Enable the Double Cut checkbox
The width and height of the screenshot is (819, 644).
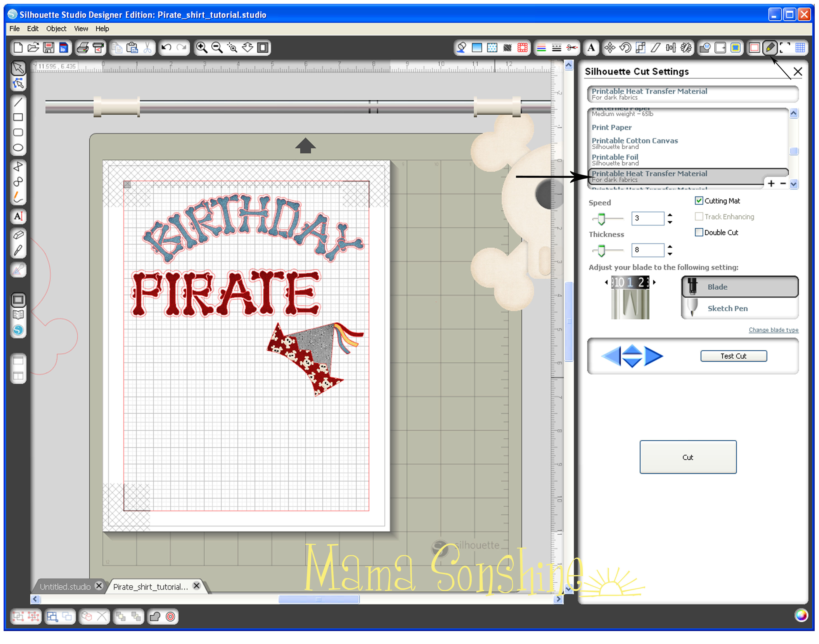click(x=699, y=232)
